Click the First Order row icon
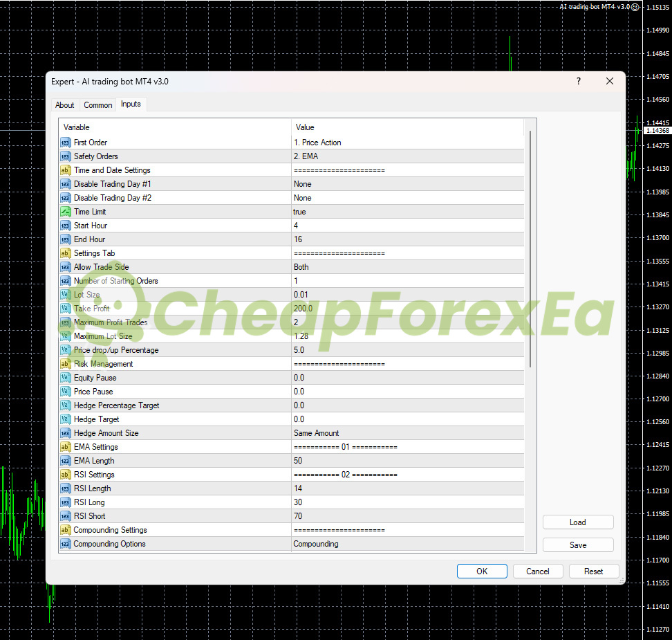The height and width of the screenshot is (640, 672). pos(65,143)
